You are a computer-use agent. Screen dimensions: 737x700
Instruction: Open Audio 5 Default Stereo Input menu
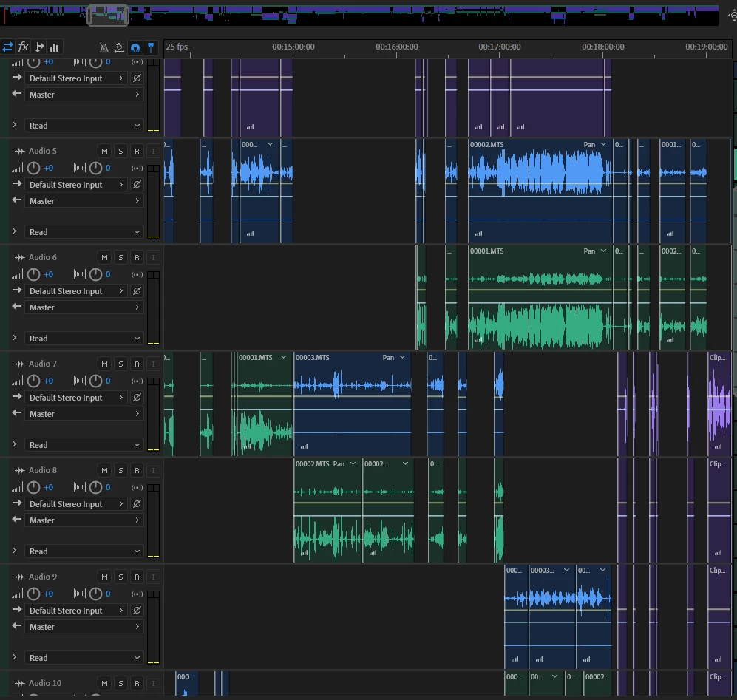pos(76,185)
